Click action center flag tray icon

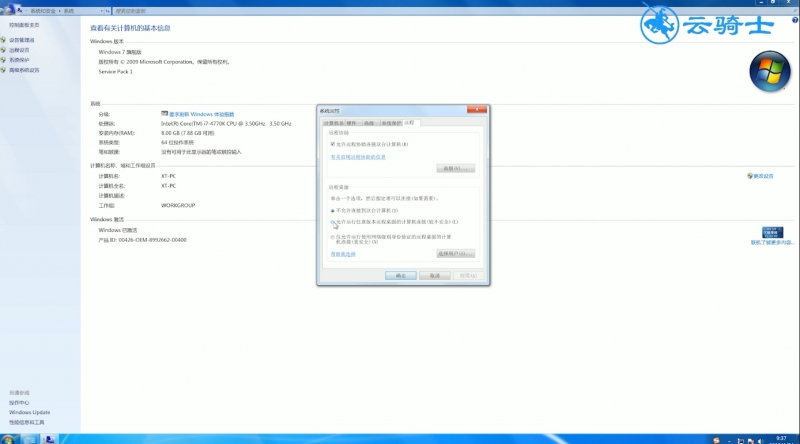(x=751, y=441)
